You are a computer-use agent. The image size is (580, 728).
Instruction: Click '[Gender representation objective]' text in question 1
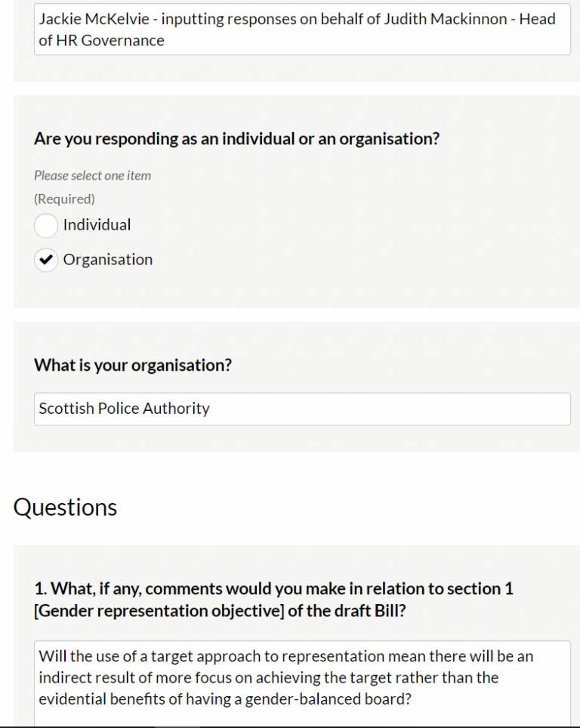[x=158, y=611]
